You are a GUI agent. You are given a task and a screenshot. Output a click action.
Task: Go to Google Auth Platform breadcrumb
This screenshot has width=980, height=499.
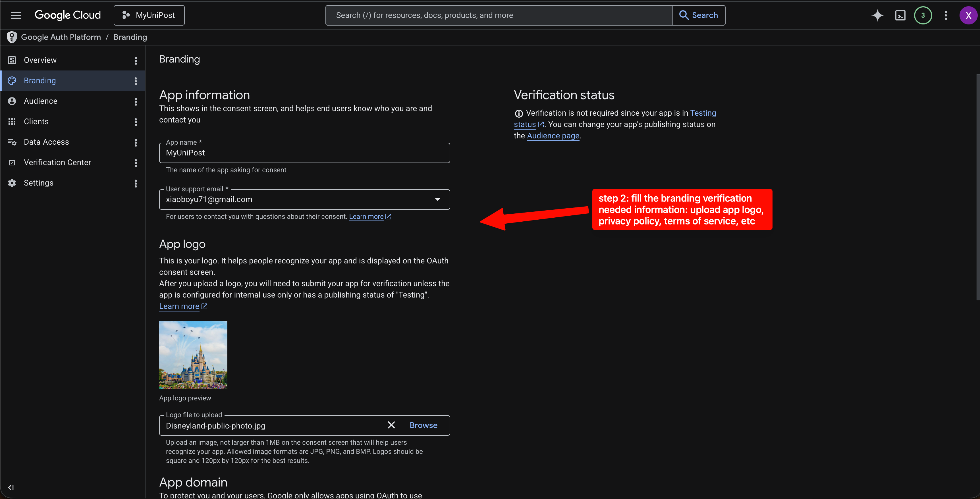(x=61, y=37)
